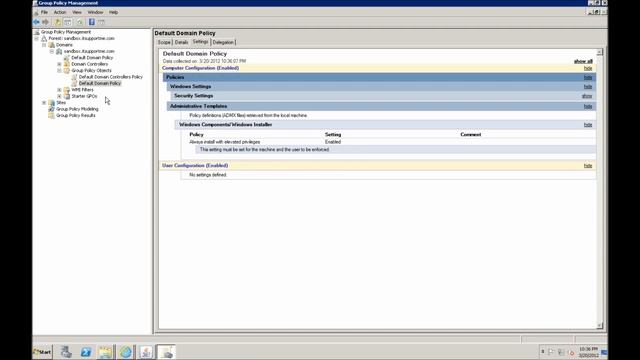Select the Settings tab
This screenshot has width=640, height=360.
(200, 42)
